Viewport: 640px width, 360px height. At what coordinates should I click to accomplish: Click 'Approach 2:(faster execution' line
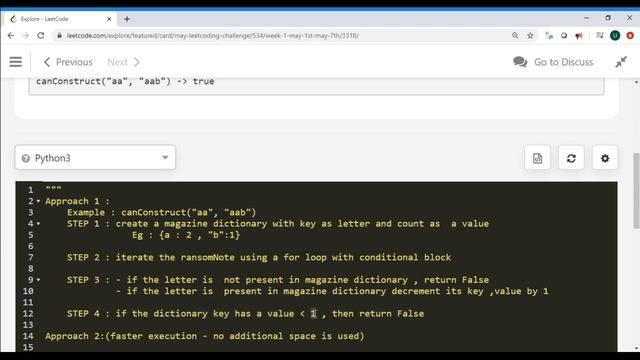tap(204, 336)
